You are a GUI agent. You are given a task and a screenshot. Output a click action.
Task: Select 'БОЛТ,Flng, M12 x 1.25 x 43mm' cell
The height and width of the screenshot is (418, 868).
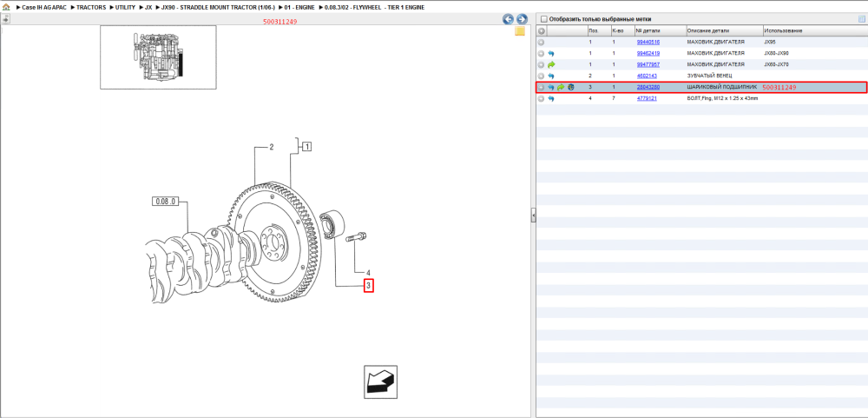coord(722,99)
